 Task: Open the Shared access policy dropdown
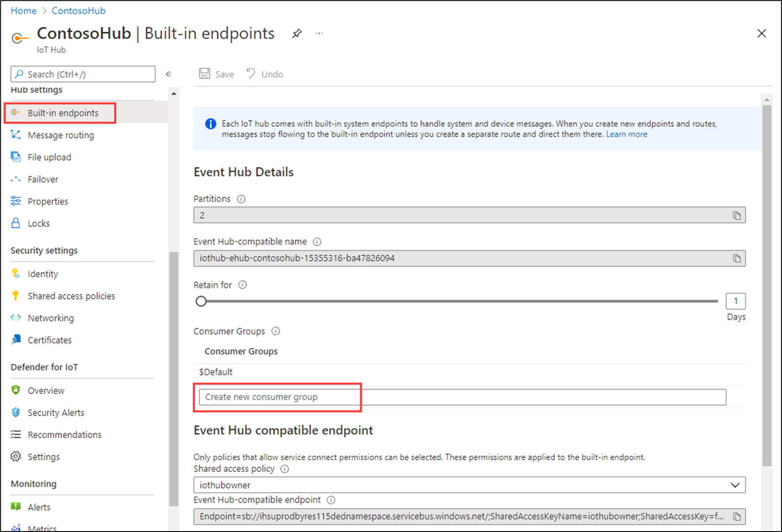(735, 485)
